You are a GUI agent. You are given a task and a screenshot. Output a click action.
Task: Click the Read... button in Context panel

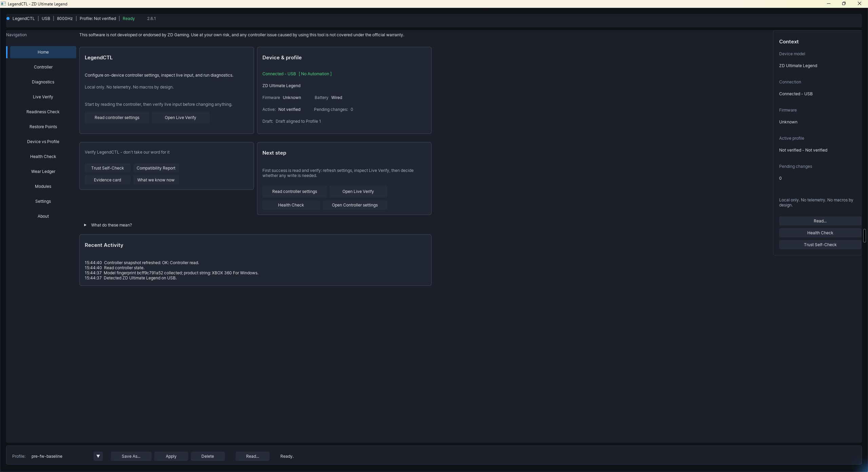pos(820,221)
